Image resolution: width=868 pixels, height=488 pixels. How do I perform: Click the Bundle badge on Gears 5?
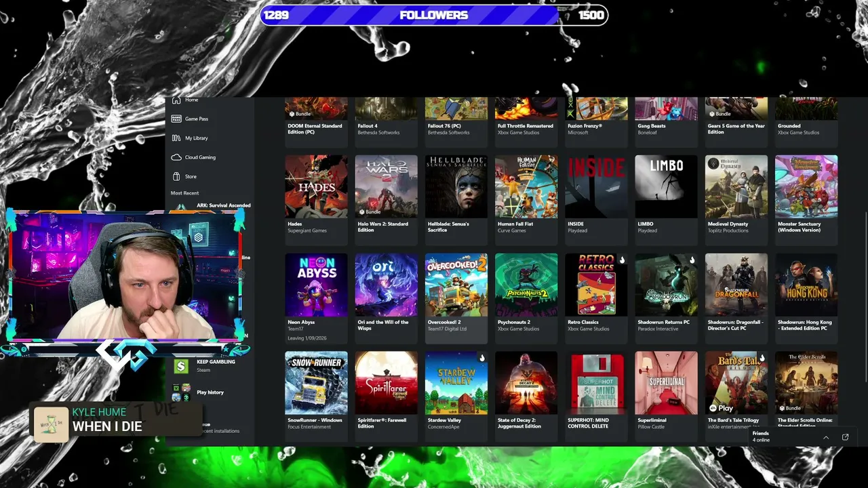719,114
